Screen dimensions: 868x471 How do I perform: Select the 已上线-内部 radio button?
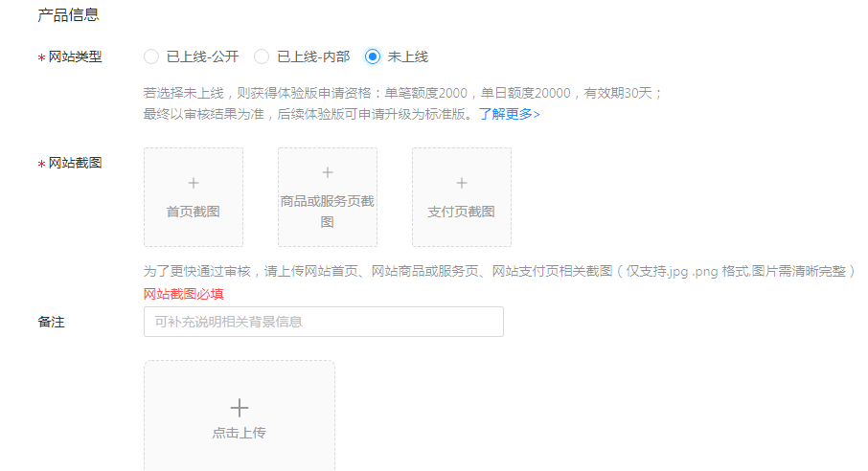262,56
